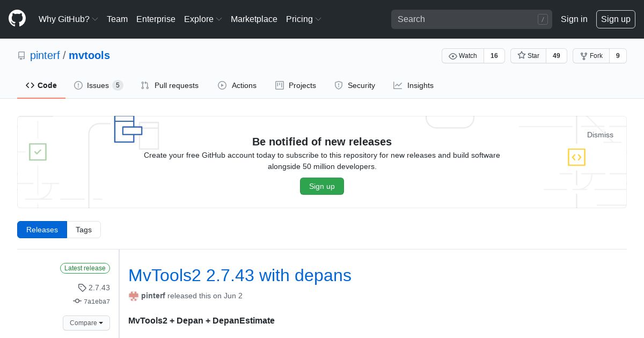Sign in from the header link
Viewport: 644px width, 338px height.
pos(574,19)
